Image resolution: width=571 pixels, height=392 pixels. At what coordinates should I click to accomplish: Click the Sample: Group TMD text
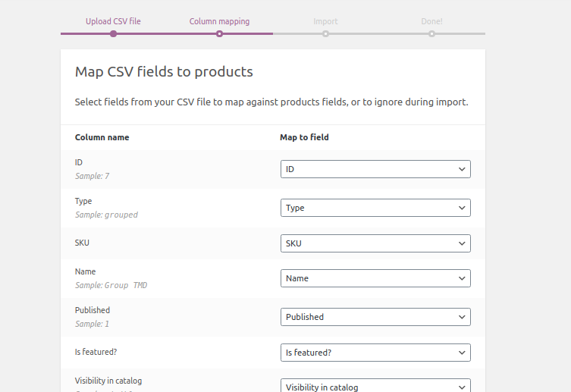pos(111,285)
